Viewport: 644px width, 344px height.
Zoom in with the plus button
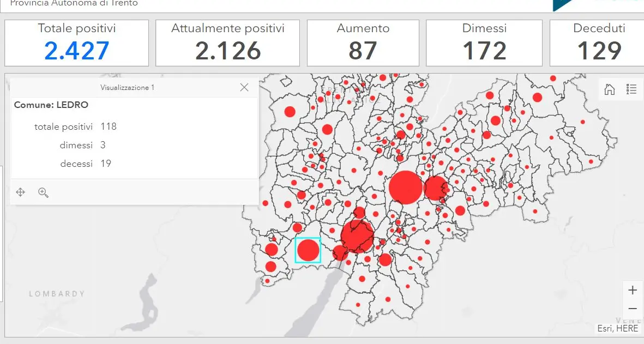pos(633,290)
